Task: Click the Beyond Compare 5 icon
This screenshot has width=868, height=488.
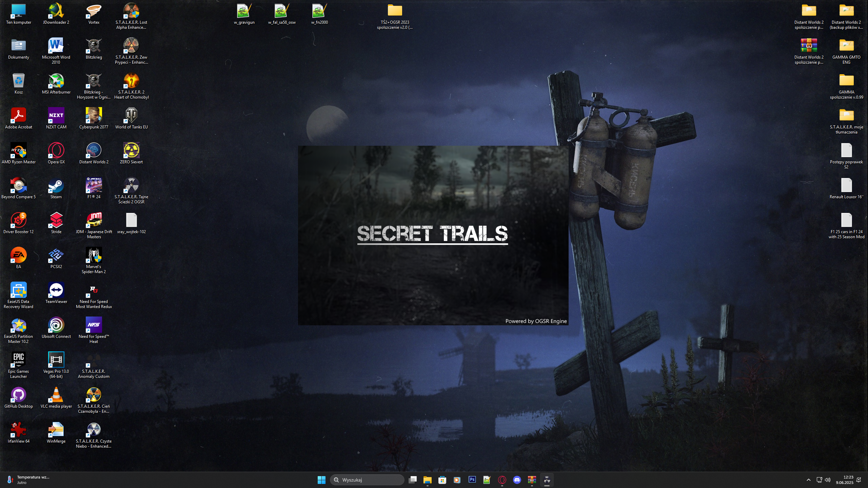Action: (18, 189)
